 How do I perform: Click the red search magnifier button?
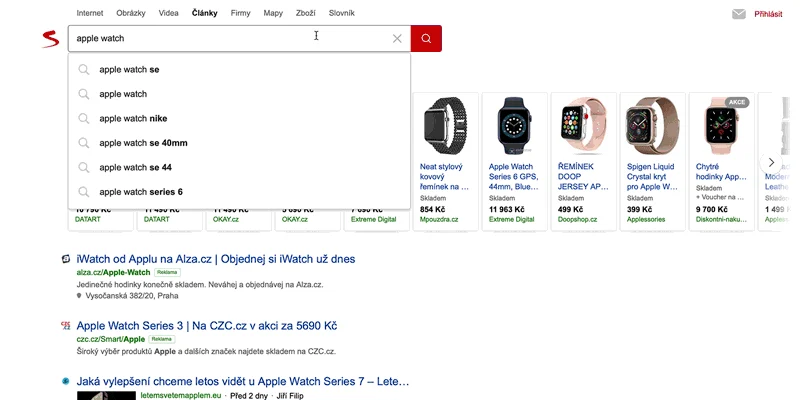(x=426, y=38)
